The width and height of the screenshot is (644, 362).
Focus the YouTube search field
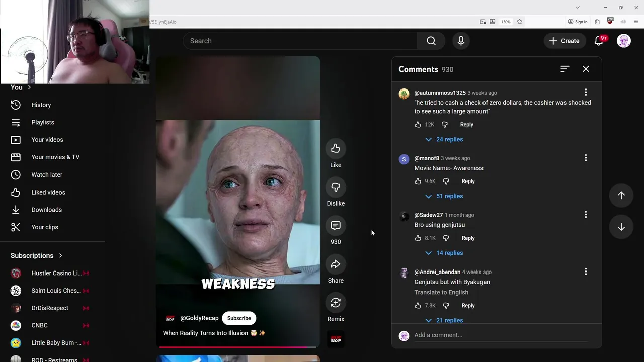300,41
